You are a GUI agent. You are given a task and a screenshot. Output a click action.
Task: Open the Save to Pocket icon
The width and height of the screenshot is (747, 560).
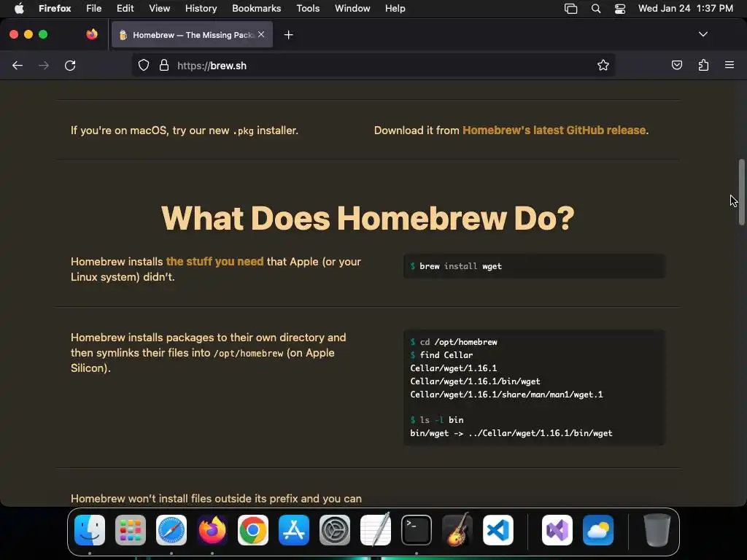(676, 65)
